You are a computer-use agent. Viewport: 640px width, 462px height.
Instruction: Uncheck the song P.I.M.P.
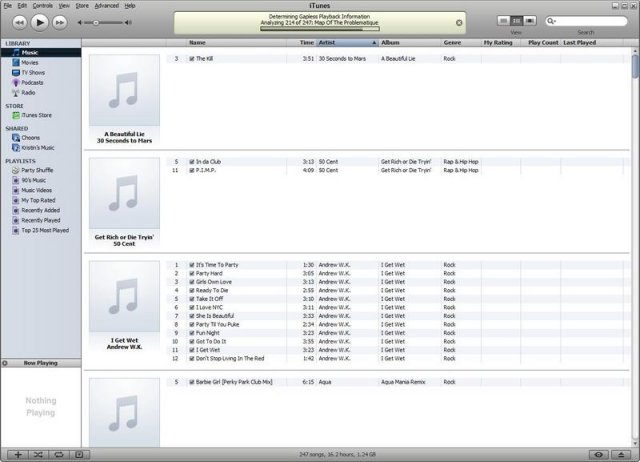click(x=191, y=170)
